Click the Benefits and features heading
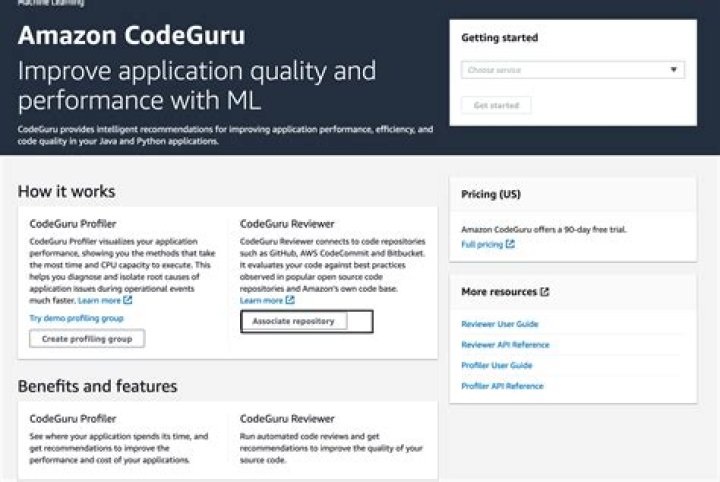The width and height of the screenshot is (720, 482). click(x=97, y=386)
